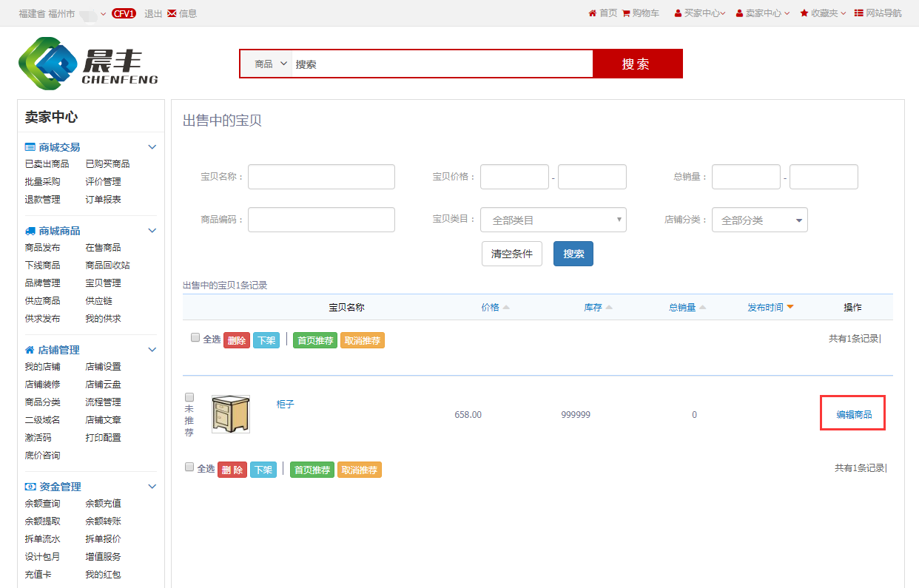
Task: Click the 网站导航 grid icon
Action: (x=858, y=13)
